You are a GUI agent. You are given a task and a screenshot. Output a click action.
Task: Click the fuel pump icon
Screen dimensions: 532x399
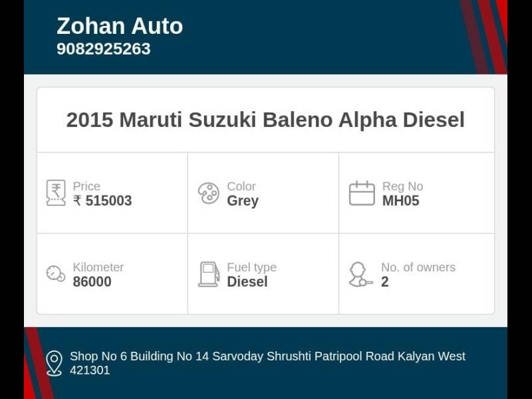pyautogui.click(x=208, y=274)
